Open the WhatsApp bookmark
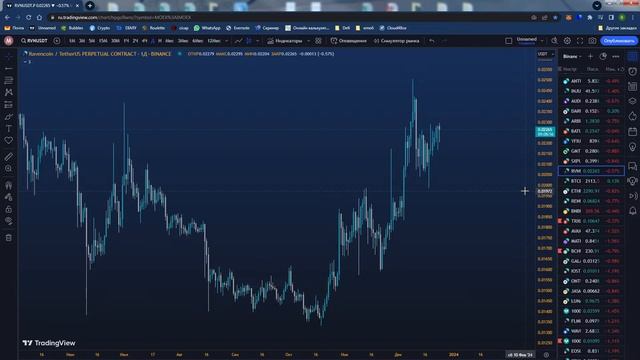The height and width of the screenshot is (360, 640). (x=207, y=28)
